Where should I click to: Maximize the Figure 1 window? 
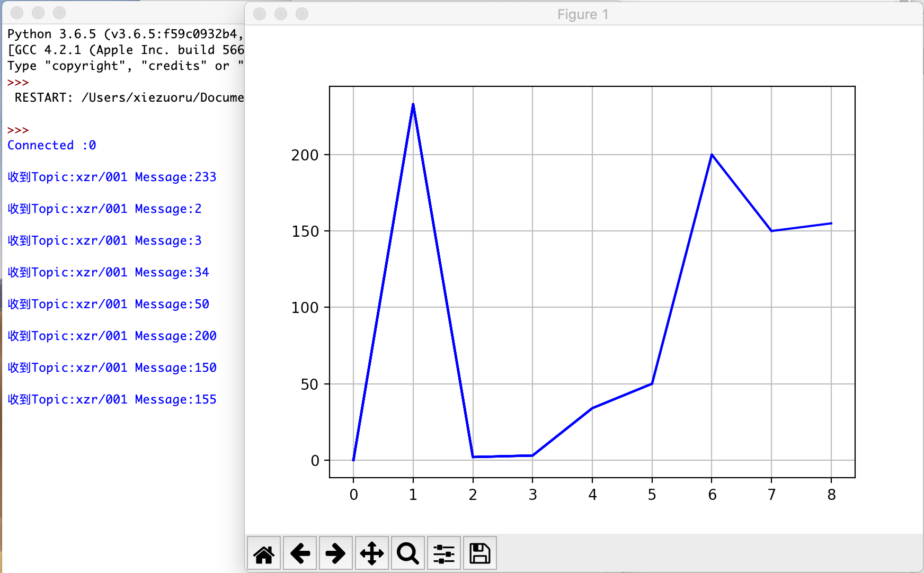pyautogui.click(x=302, y=14)
